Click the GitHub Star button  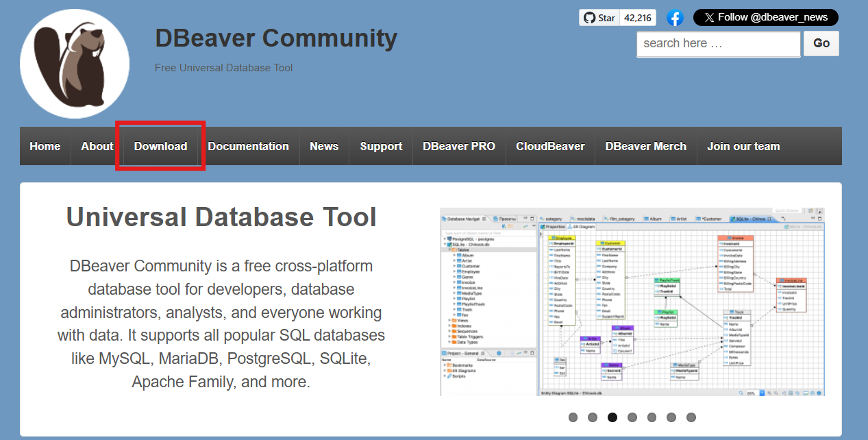pyautogui.click(x=599, y=18)
